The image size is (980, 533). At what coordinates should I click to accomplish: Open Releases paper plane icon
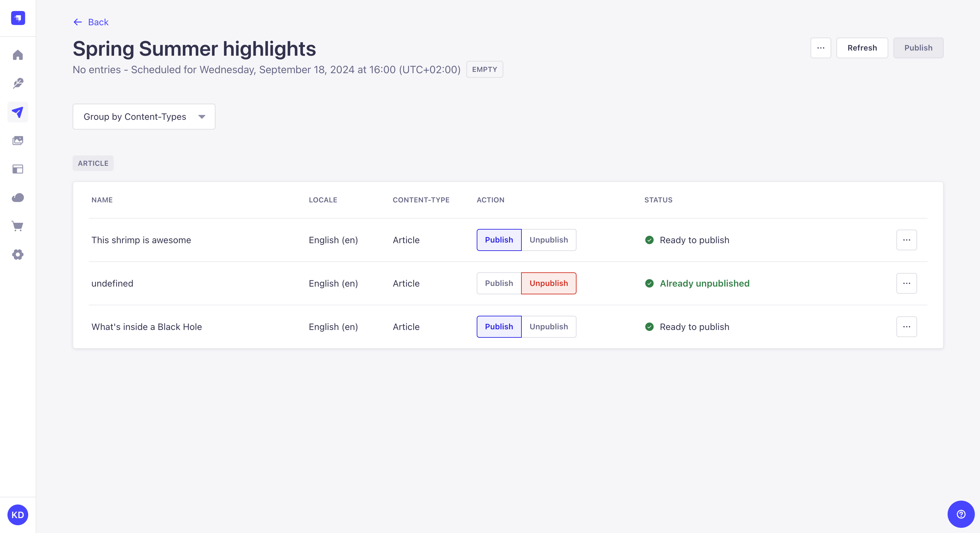coord(18,112)
